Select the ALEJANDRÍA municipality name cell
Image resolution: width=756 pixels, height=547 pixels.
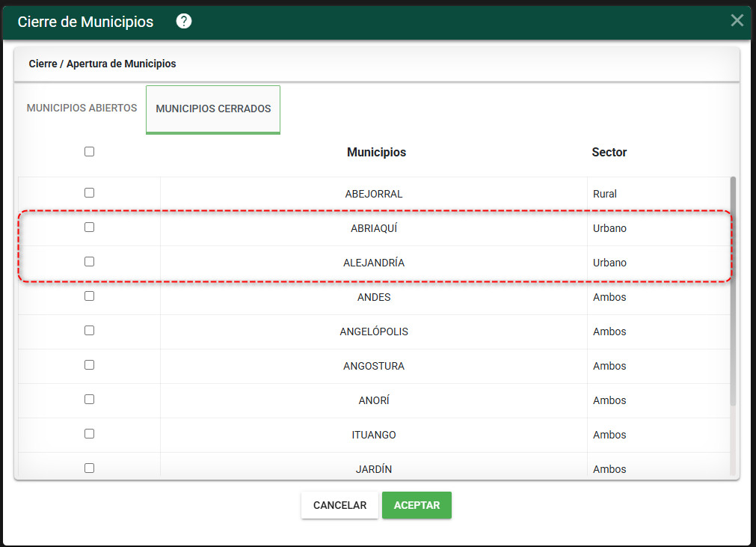coord(374,263)
